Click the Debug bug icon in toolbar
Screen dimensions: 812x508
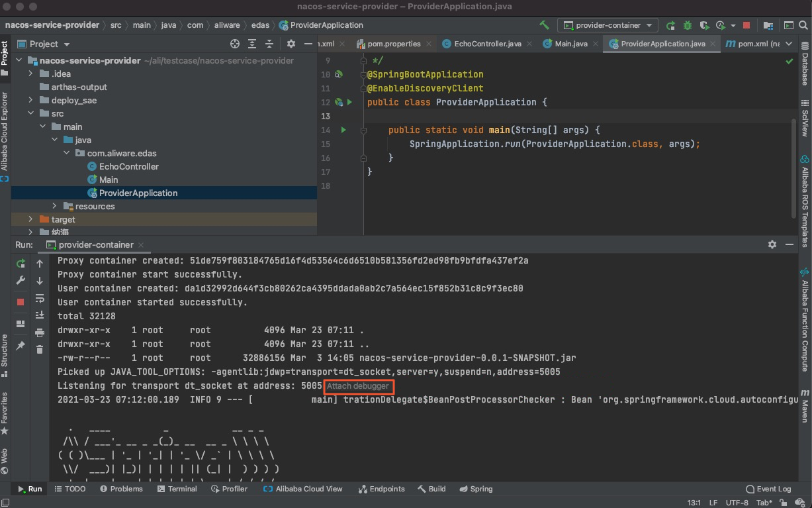pos(688,25)
